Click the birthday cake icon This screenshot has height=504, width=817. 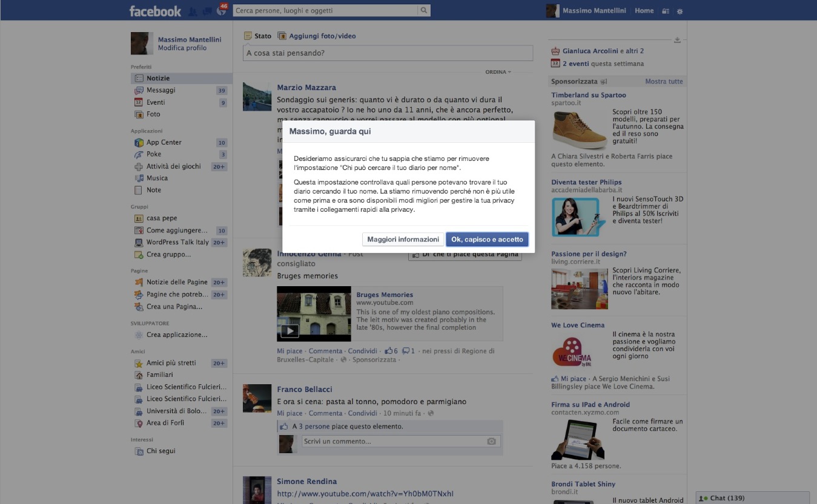click(x=555, y=51)
